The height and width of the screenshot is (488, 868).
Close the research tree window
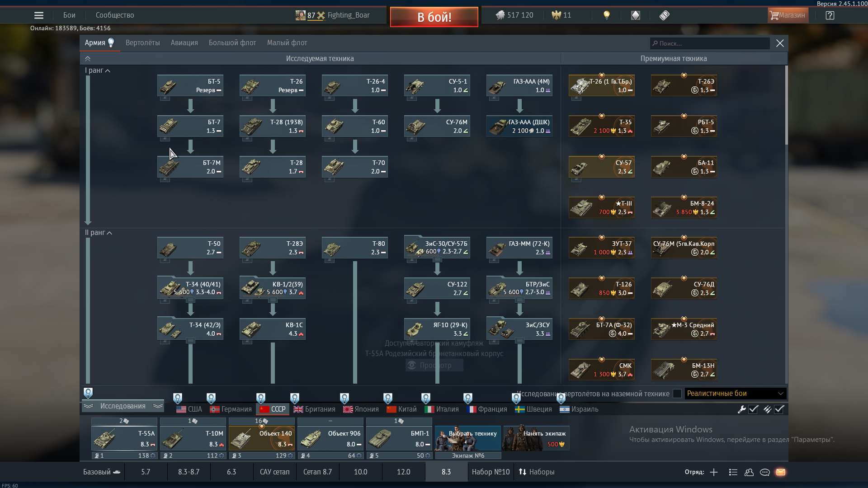coord(780,43)
